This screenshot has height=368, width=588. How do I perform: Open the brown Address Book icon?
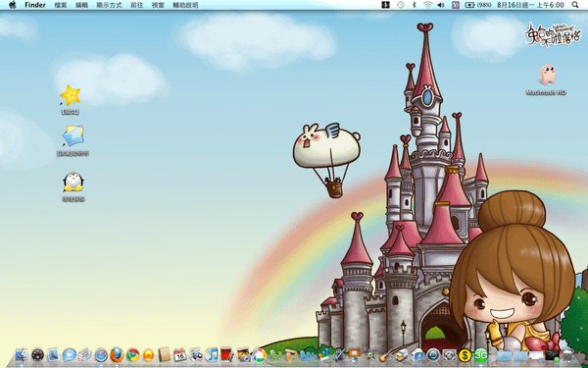click(165, 354)
